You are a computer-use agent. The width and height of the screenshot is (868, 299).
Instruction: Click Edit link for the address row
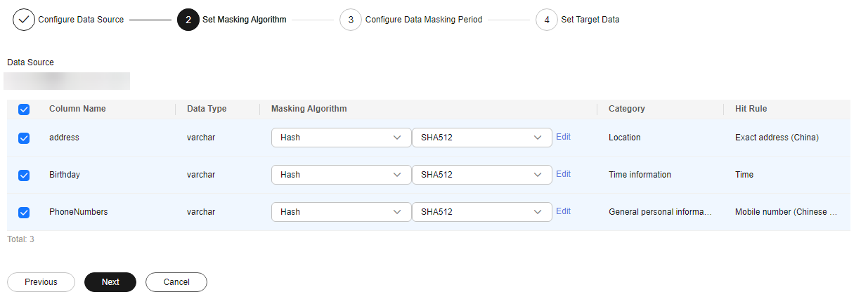(x=563, y=137)
